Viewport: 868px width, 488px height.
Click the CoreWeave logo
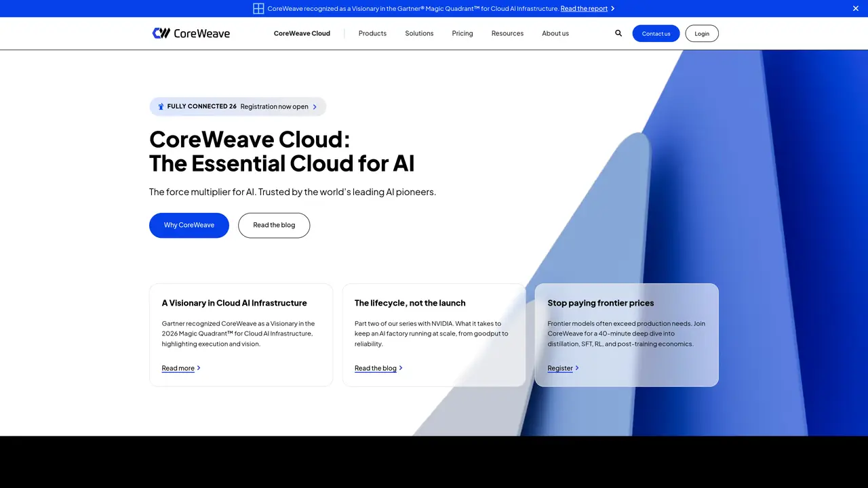(x=191, y=33)
